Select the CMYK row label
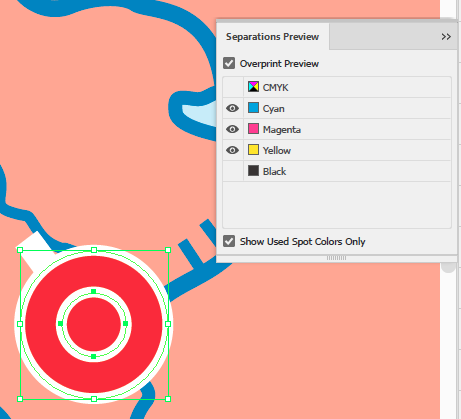The image size is (461, 419). click(x=275, y=88)
